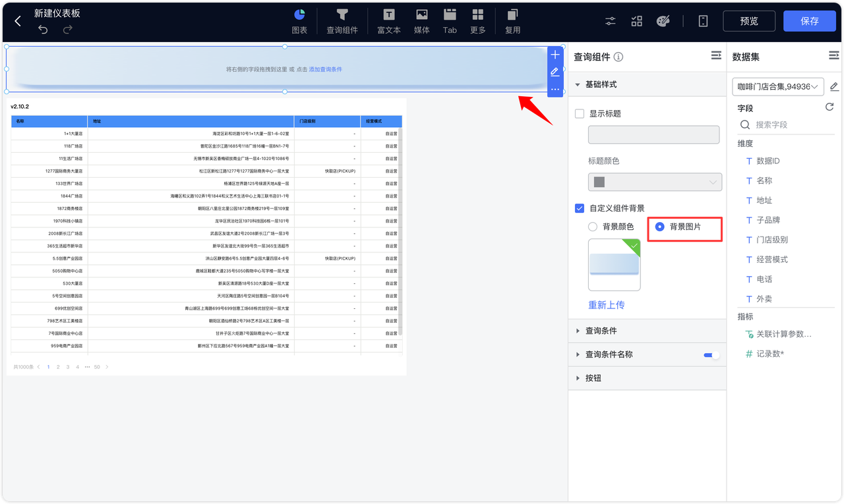Select the 名称 dimension field
The image size is (844, 504).
[764, 181]
